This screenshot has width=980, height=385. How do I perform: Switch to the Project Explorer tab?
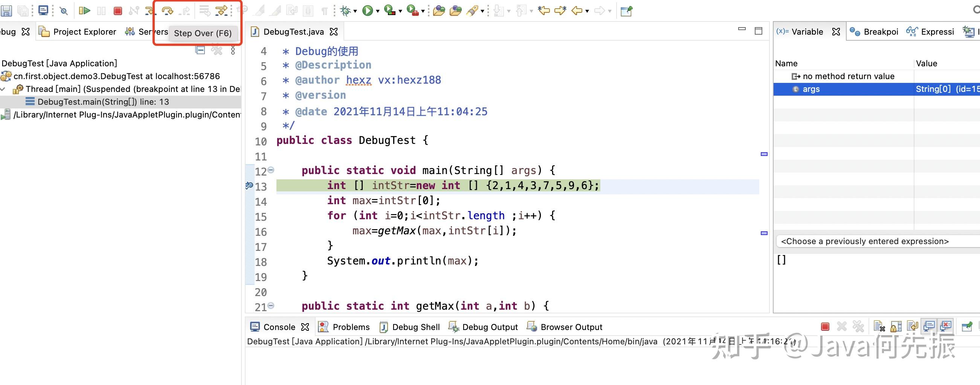(78, 32)
